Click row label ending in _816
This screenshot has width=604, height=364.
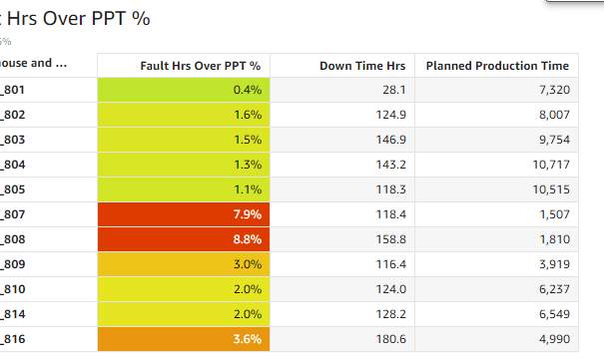click(x=12, y=339)
